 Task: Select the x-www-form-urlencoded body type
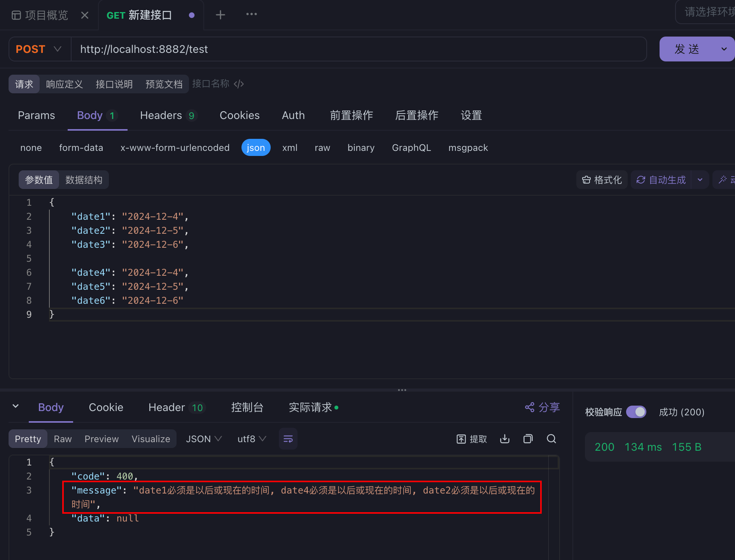175,148
